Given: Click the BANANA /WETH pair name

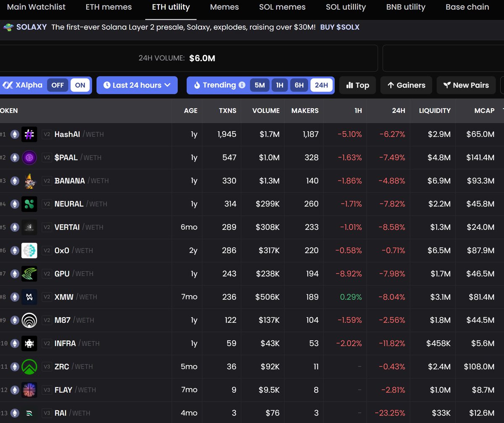Looking at the screenshot, I should pyautogui.click(x=81, y=181).
